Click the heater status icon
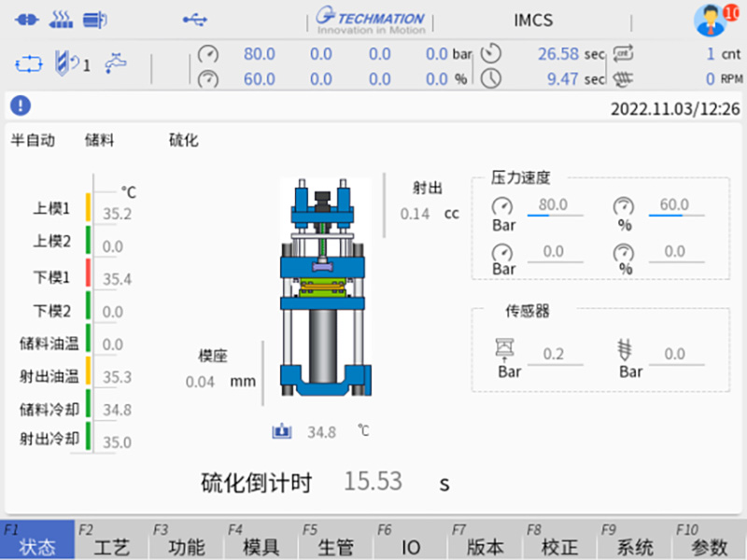Image resolution: width=747 pixels, height=560 pixels. click(60, 19)
